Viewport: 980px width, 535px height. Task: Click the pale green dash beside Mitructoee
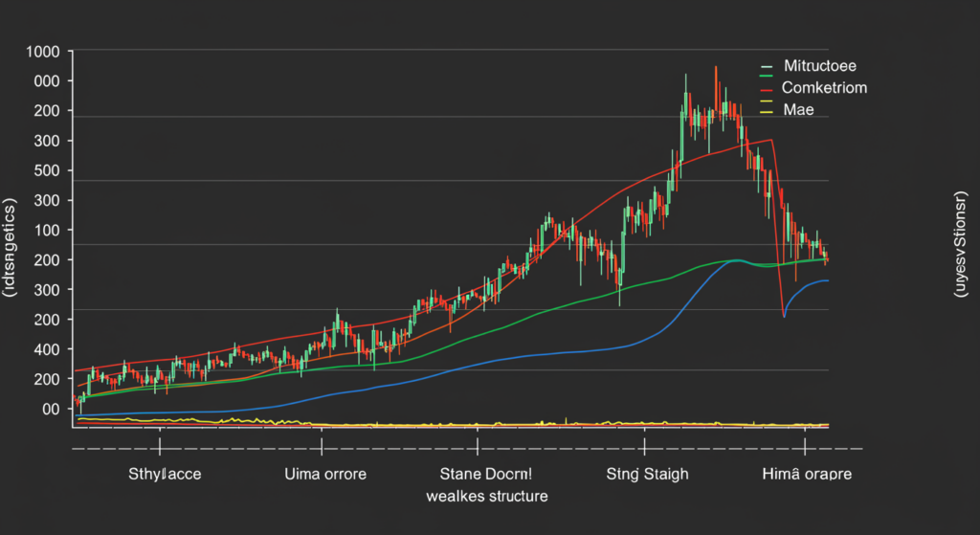click(x=765, y=67)
